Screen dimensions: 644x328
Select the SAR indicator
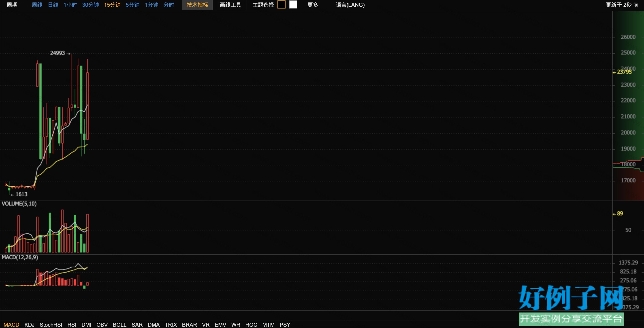pos(137,324)
